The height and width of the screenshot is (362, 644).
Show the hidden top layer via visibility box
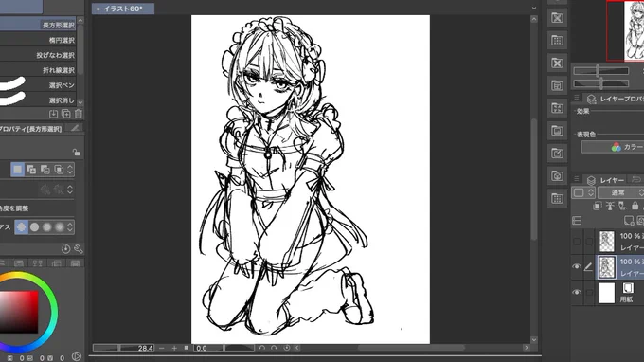577,242
